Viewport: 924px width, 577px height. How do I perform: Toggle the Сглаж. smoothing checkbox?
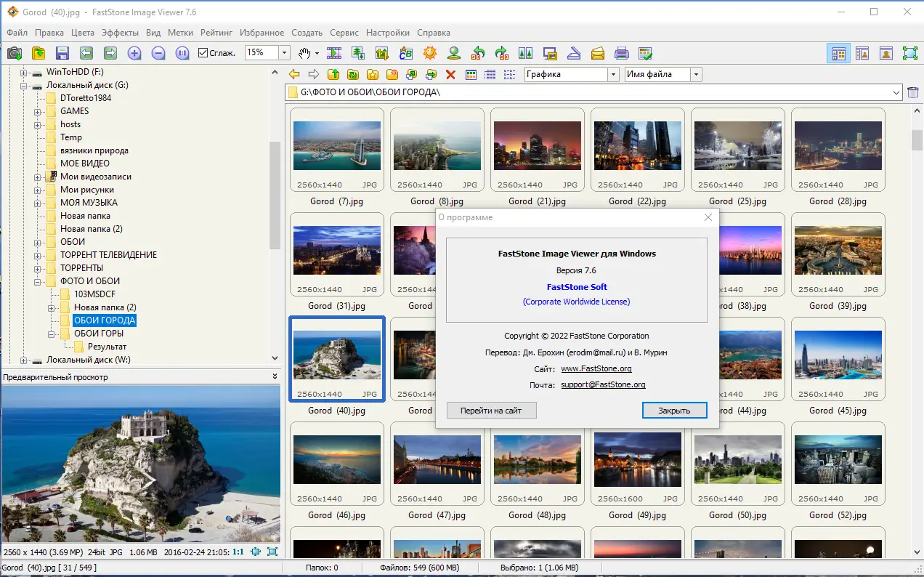point(203,53)
